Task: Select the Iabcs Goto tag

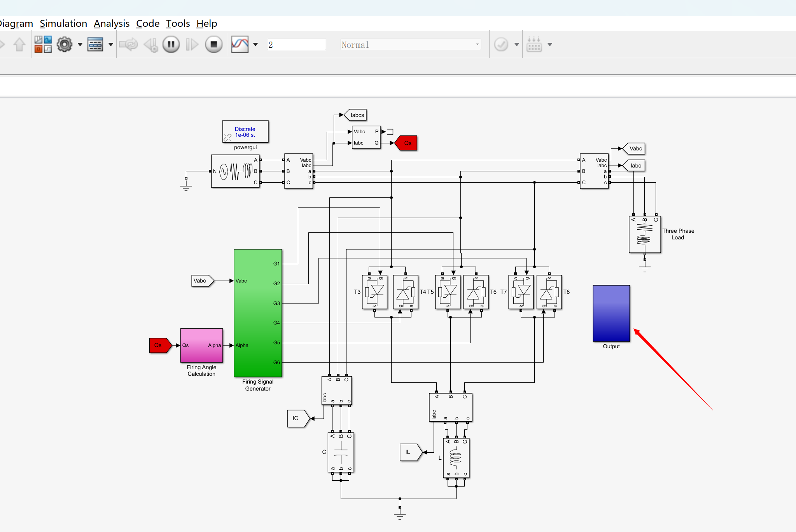Action: 355,115
